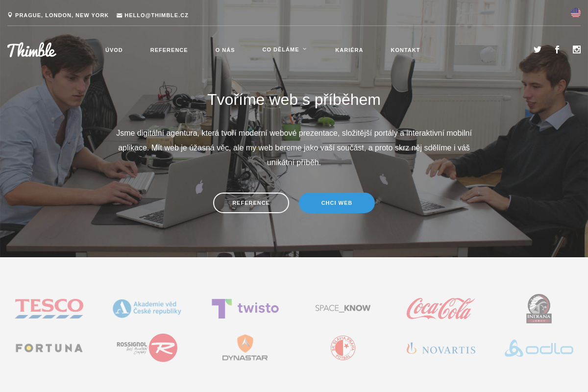
Task: Click the blue Chci web button
Action: click(337, 203)
